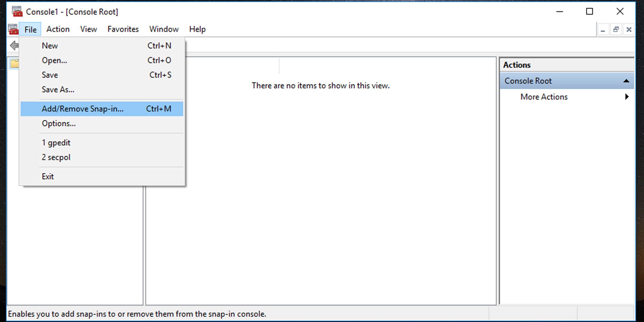Click the 'There are no items to show' message
This screenshot has height=322, width=644.
point(320,86)
